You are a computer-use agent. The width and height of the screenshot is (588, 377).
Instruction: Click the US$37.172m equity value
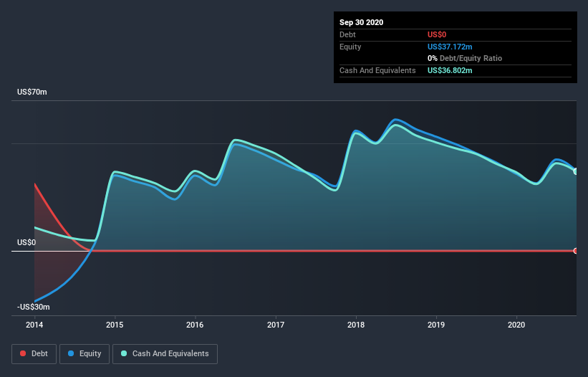[450, 47]
